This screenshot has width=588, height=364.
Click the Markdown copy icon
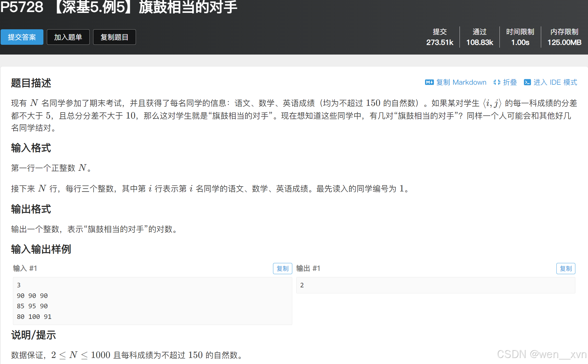click(x=429, y=82)
